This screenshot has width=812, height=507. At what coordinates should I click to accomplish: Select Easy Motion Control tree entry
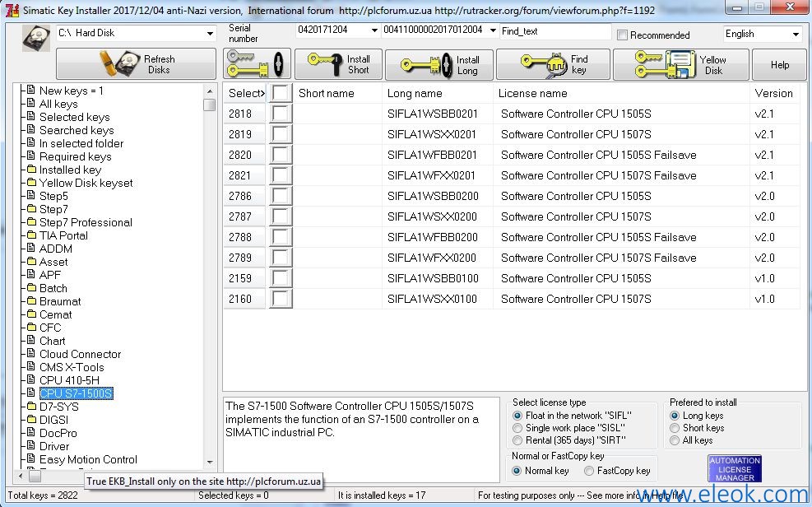(x=88, y=459)
